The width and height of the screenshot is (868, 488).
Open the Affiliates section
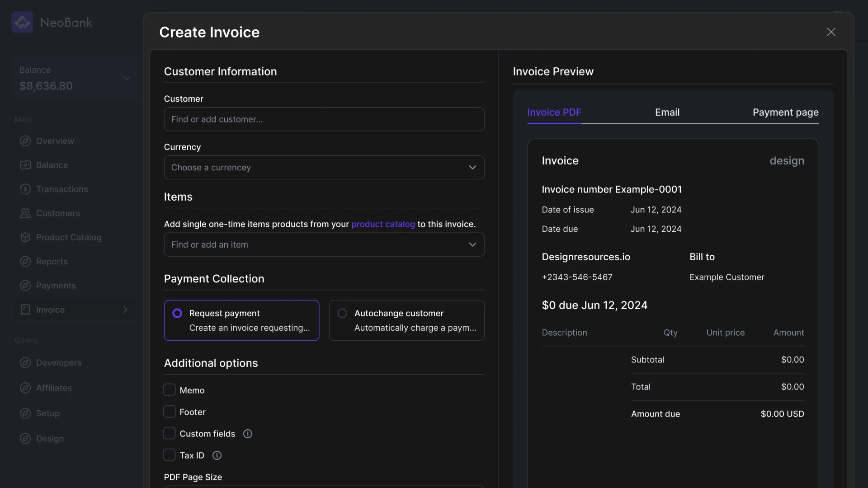[53, 388]
